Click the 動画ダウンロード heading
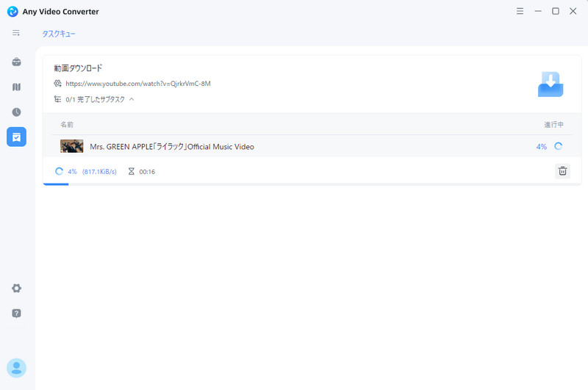588x390 pixels. (78, 68)
